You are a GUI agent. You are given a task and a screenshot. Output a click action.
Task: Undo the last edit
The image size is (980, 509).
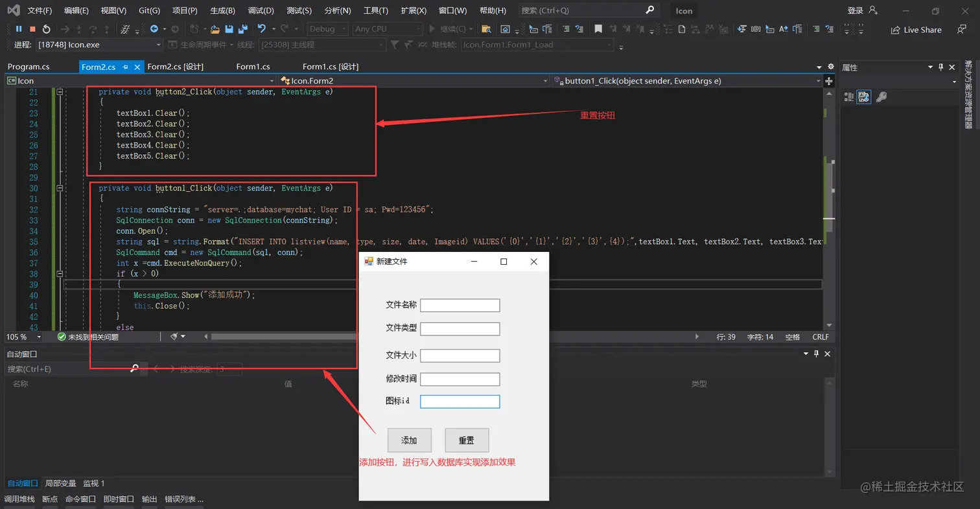tap(262, 29)
